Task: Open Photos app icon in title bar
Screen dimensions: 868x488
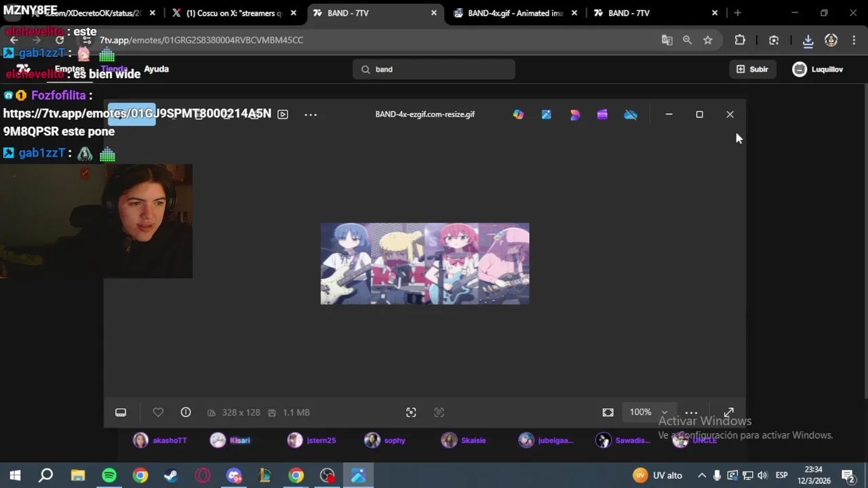Action: pos(546,115)
